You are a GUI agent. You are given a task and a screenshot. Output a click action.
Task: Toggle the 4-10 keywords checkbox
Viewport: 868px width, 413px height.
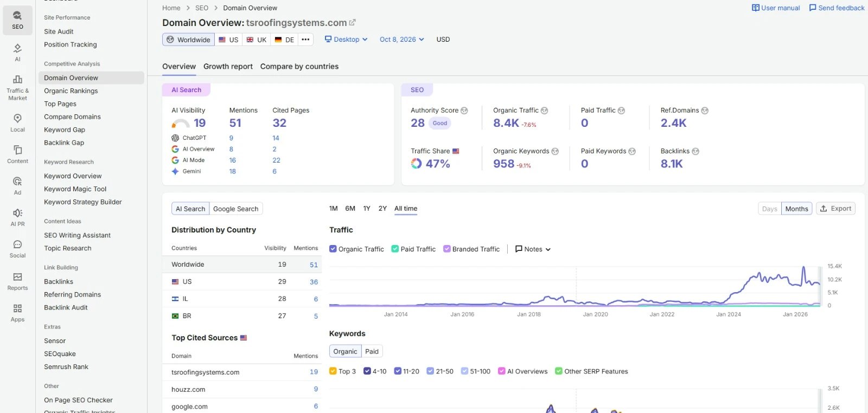click(367, 371)
